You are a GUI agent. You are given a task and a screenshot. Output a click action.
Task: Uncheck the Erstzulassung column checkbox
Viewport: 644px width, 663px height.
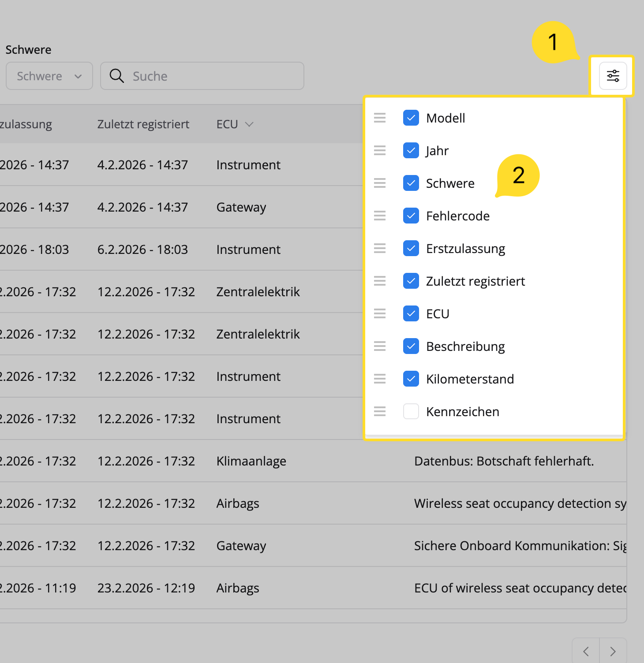click(x=411, y=248)
